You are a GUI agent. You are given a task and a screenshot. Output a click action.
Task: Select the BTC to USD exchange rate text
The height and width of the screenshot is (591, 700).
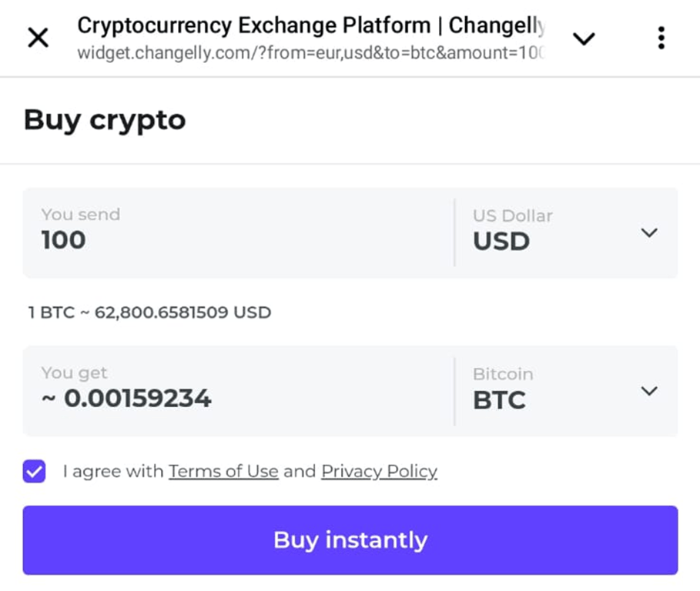[149, 312]
